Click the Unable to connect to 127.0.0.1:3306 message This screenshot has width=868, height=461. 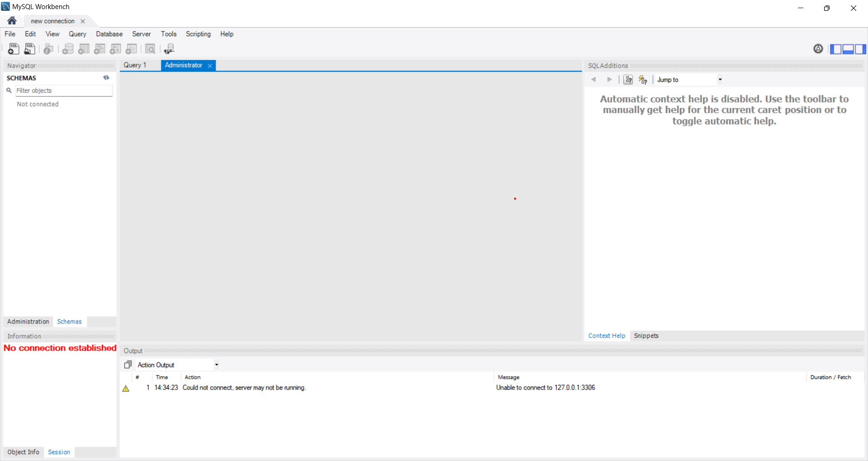click(545, 388)
